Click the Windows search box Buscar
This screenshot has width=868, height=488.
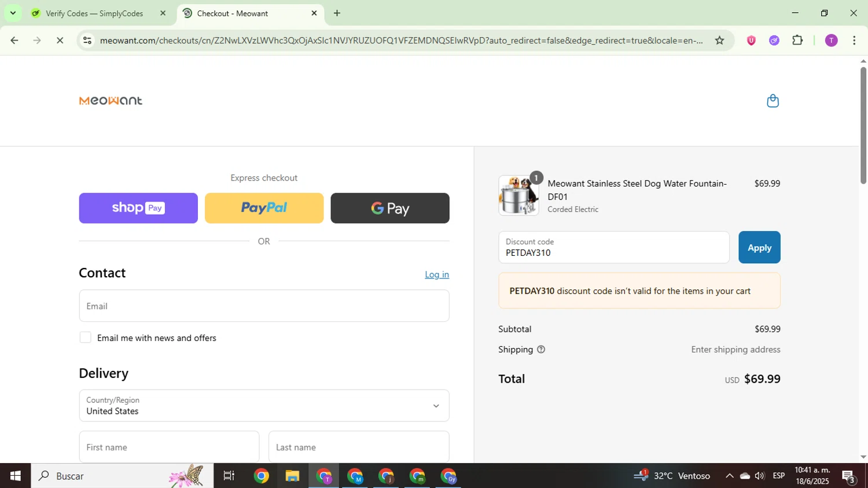(x=122, y=476)
